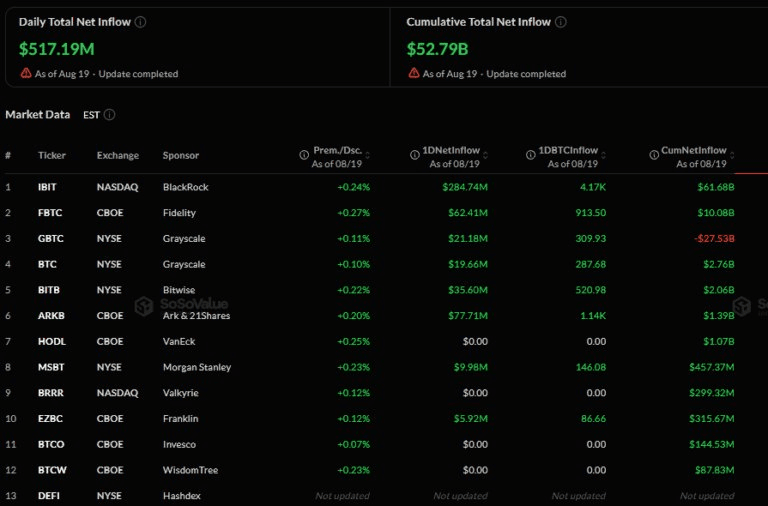This screenshot has width=768, height=506.
Task: Select the $61.68B cumulative value
Action: (x=716, y=187)
